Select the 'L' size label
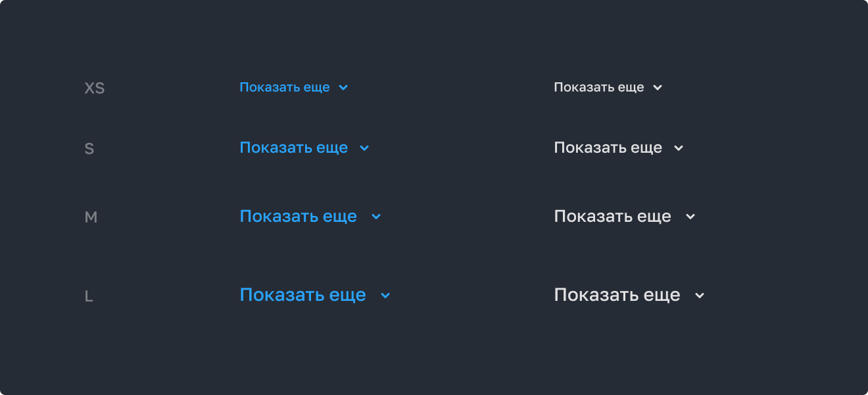This screenshot has height=395, width=868. 89,297
